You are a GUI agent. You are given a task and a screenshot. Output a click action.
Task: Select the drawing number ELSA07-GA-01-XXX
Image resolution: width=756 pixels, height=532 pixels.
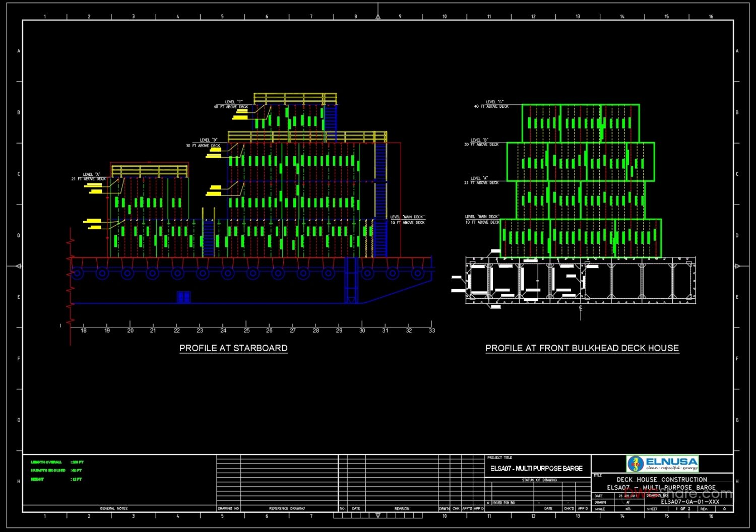[690, 502]
